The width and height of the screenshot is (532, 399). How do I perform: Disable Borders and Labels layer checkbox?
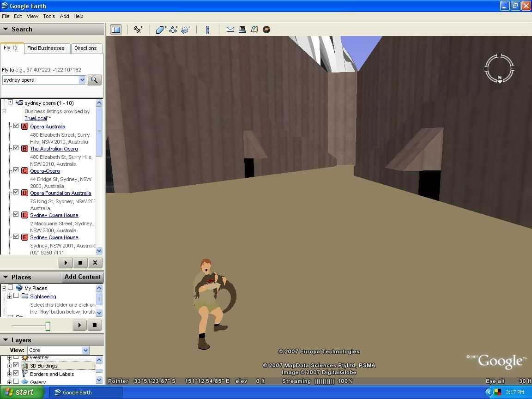click(16, 373)
